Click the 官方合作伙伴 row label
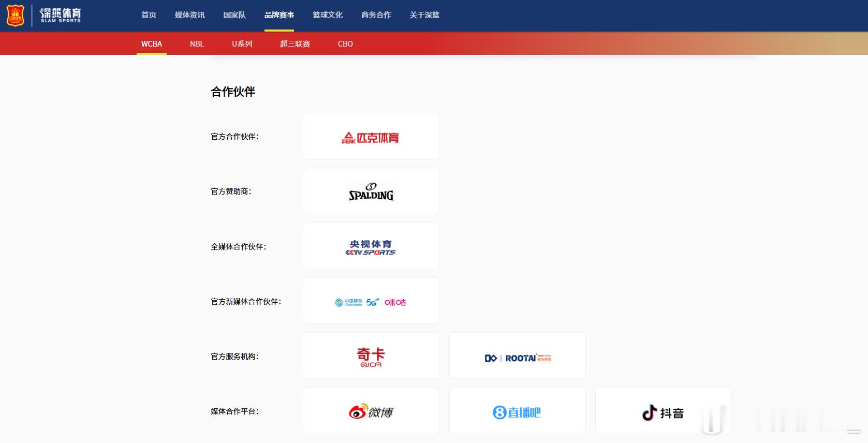Viewport: 868px width, 443px height. pyautogui.click(x=235, y=137)
